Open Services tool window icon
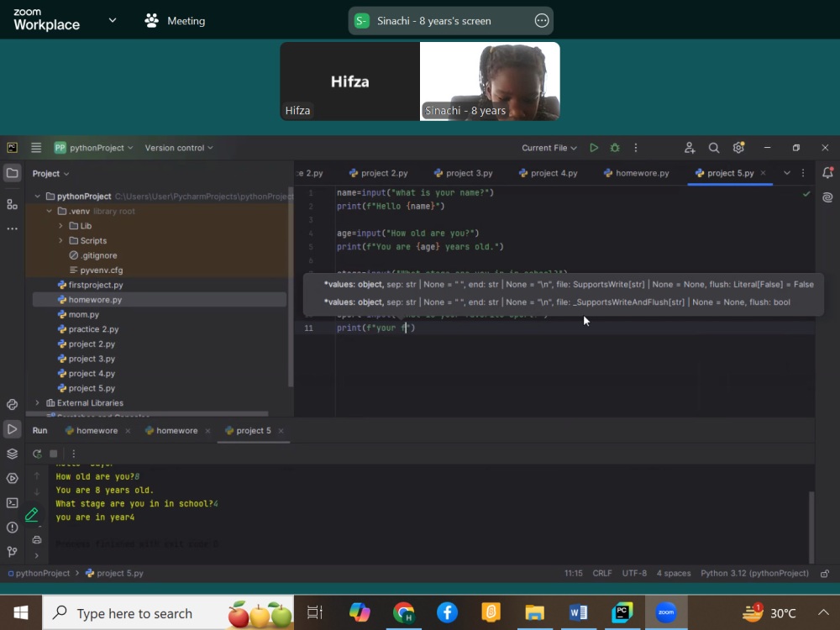This screenshot has height=630, width=840. click(x=12, y=479)
